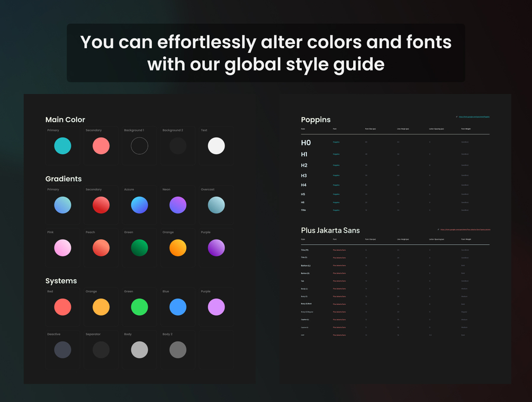Choose the Neon gradient swatch

pyautogui.click(x=178, y=205)
